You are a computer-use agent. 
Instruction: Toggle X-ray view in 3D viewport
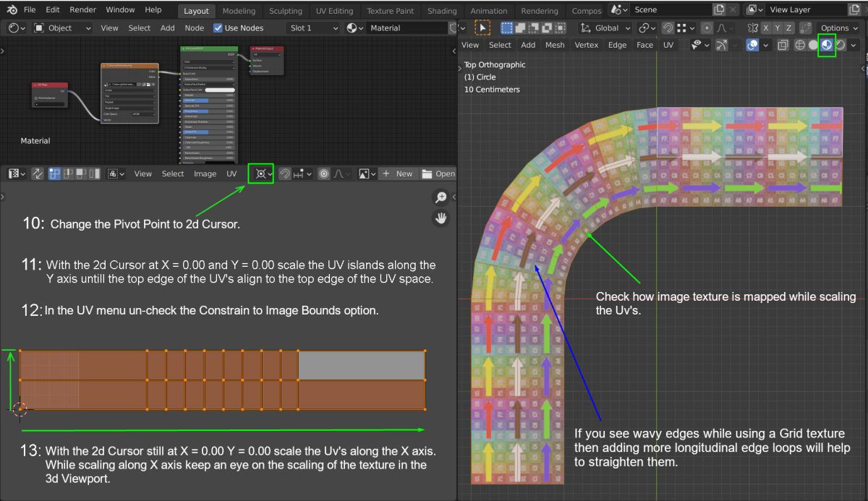click(x=783, y=45)
